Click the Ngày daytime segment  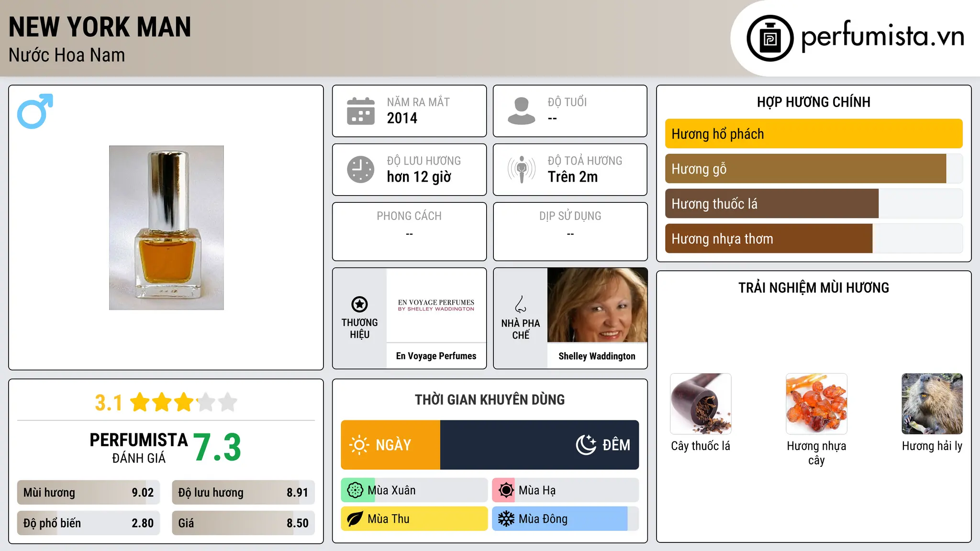[390, 445]
